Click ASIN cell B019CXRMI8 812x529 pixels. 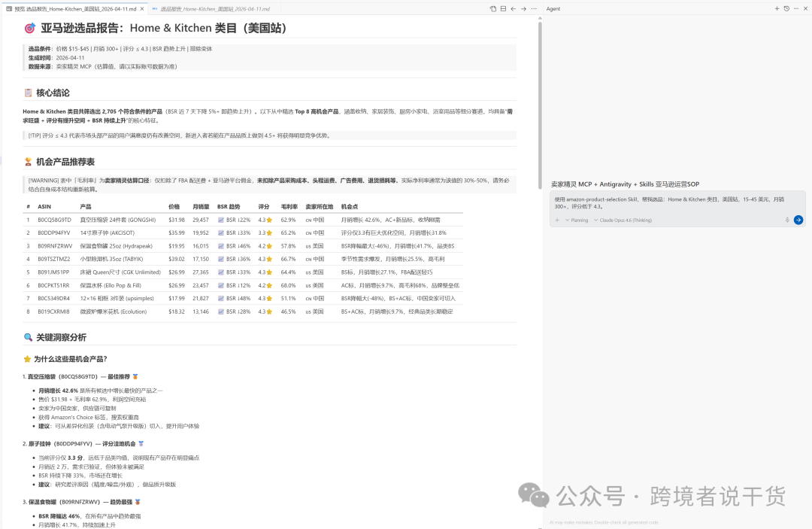coord(53,312)
